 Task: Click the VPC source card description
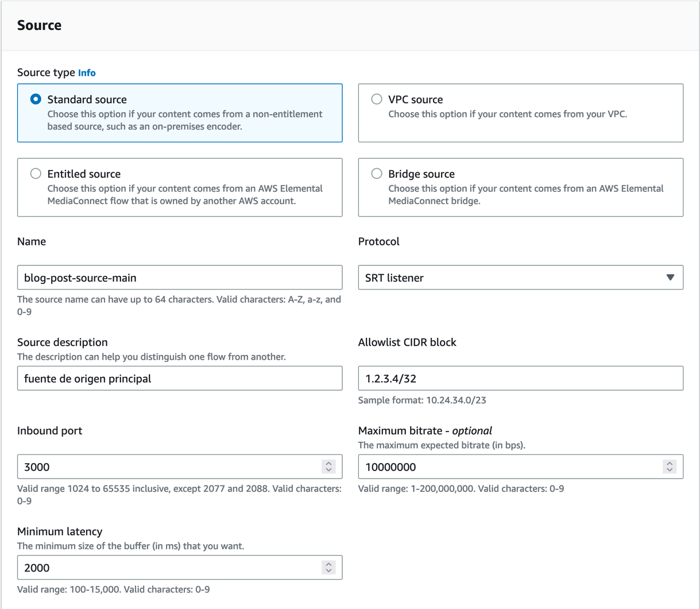508,114
